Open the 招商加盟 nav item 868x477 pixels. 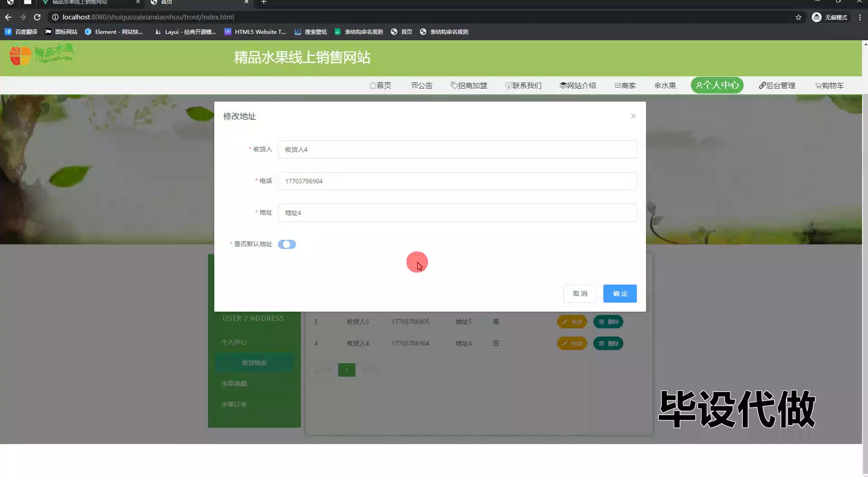pos(469,85)
